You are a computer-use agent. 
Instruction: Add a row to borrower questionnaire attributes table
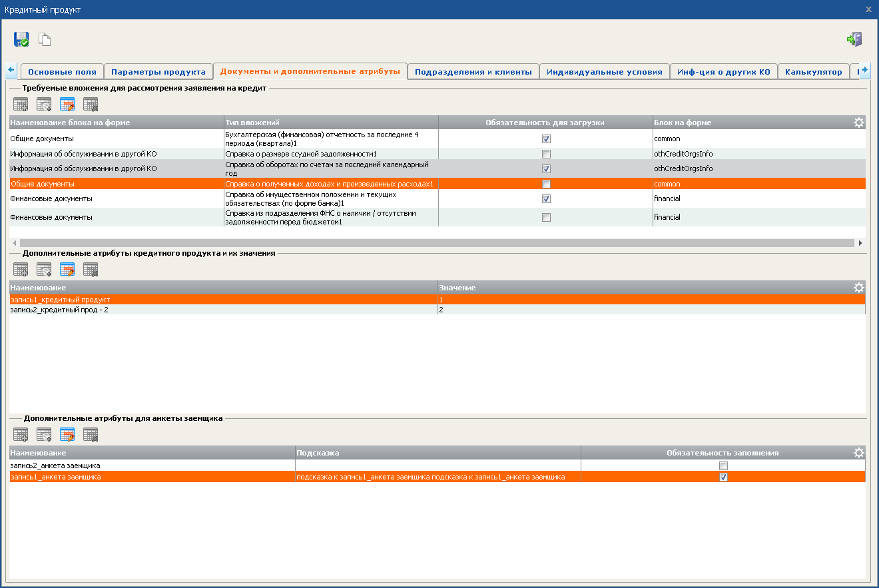click(x=21, y=435)
